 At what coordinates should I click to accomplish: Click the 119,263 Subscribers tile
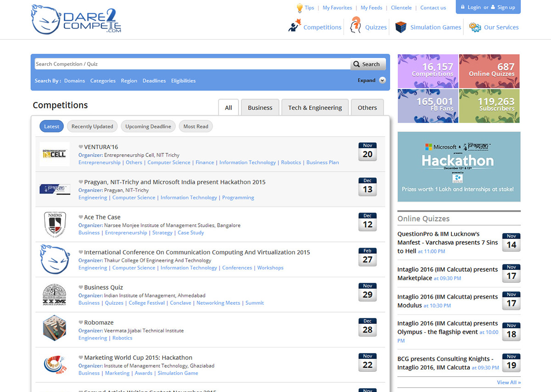tap(489, 106)
